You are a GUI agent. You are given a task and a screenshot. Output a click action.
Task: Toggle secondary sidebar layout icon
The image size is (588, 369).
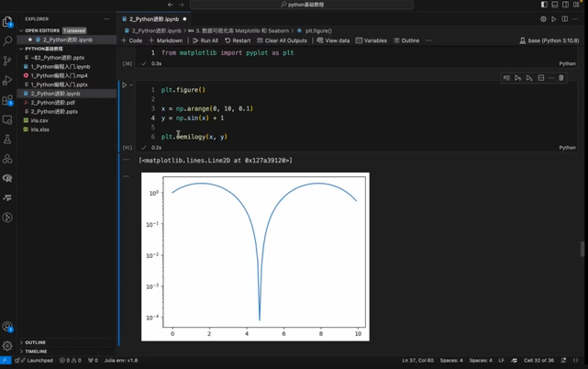(565, 5)
